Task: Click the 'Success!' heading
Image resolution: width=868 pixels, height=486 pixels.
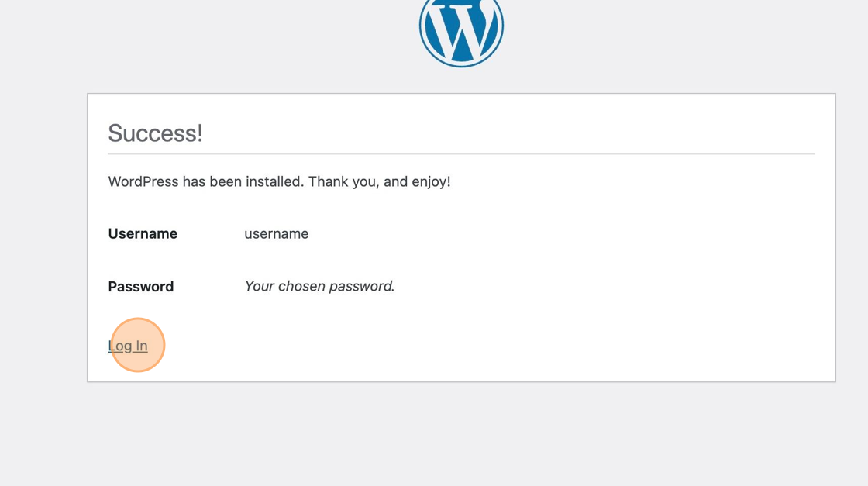Action: [x=155, y=133]
